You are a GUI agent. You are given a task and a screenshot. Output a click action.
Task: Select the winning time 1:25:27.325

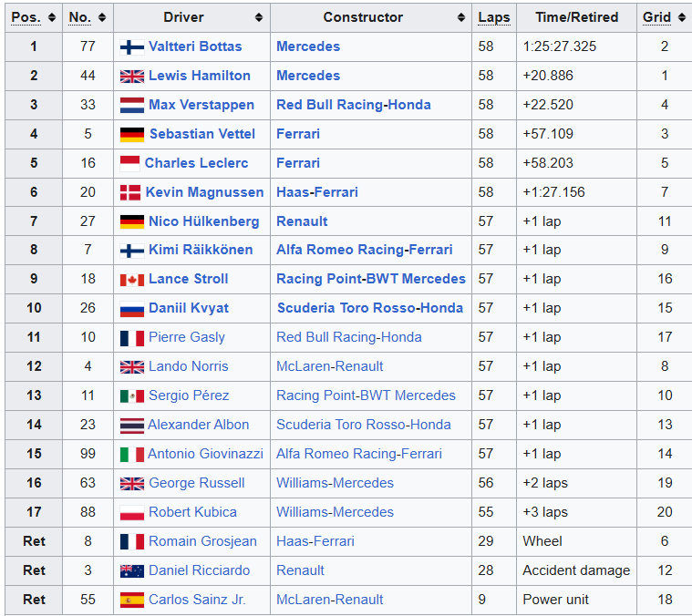click(x=559, y=46)
